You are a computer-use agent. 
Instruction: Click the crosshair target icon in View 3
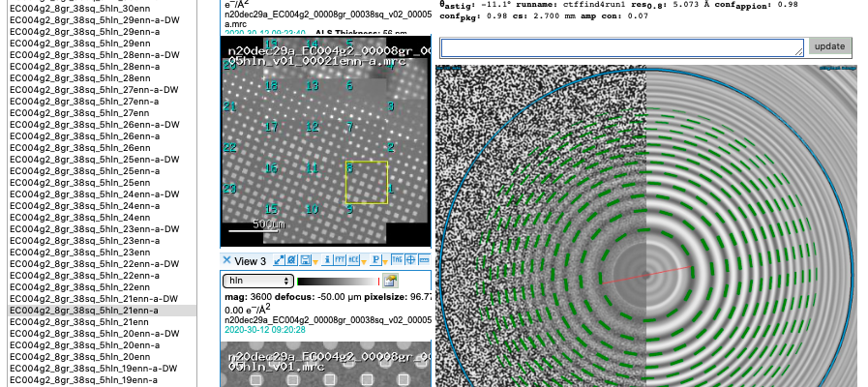[x=410, y=259]
